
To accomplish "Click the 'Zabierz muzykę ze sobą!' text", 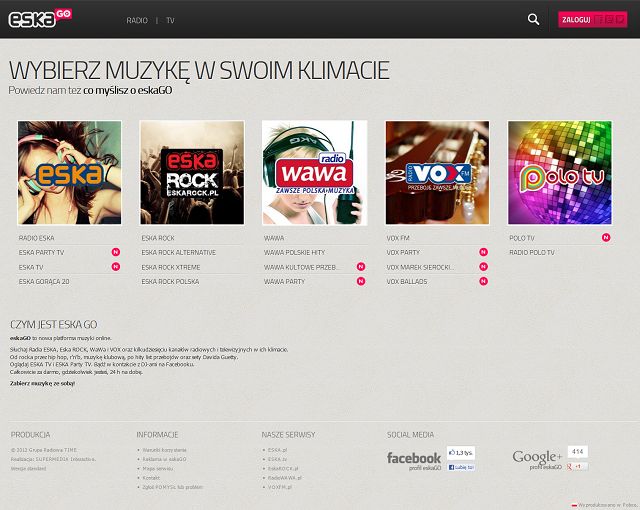I will [42, 384].
